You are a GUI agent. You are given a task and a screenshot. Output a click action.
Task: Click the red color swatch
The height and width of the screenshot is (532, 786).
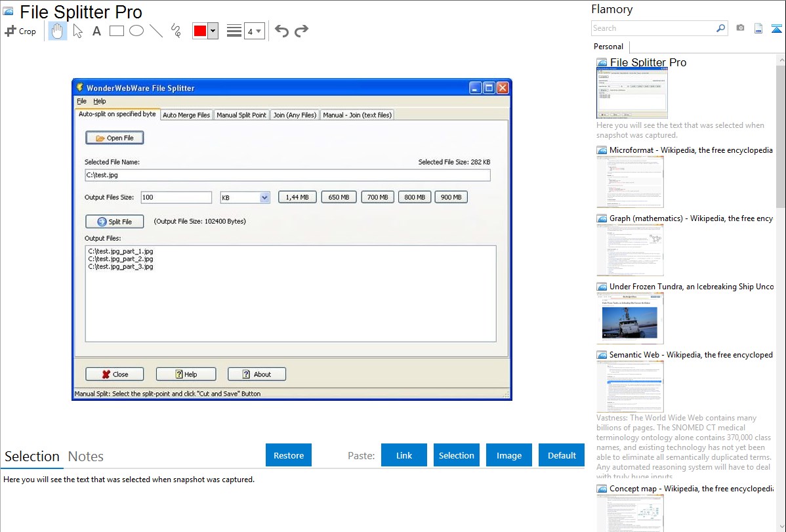coord(200,31)
